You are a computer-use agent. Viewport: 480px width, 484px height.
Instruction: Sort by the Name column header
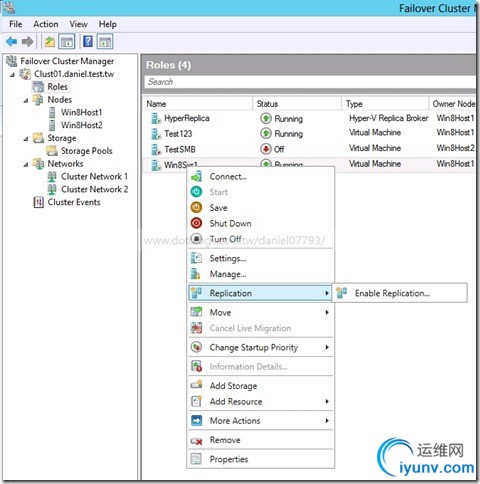(x=198, y=104)
